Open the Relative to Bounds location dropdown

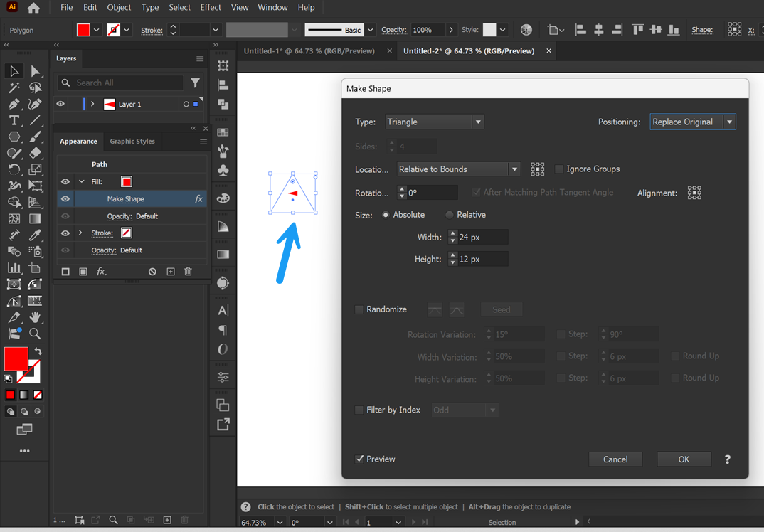pyautogui.click(x=457, y=169)
